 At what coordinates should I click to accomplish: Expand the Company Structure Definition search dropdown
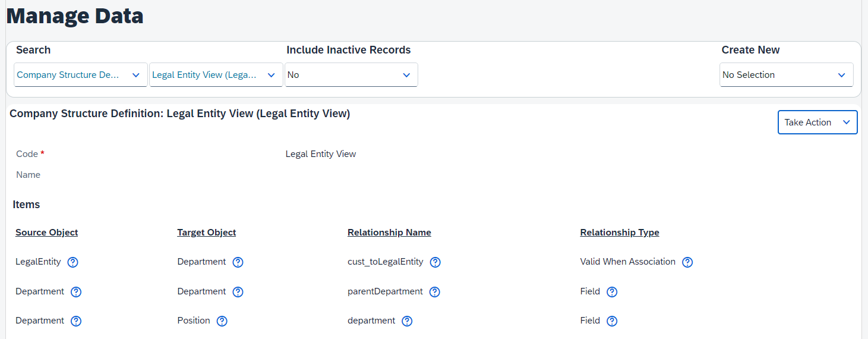(x=81, y=75)
